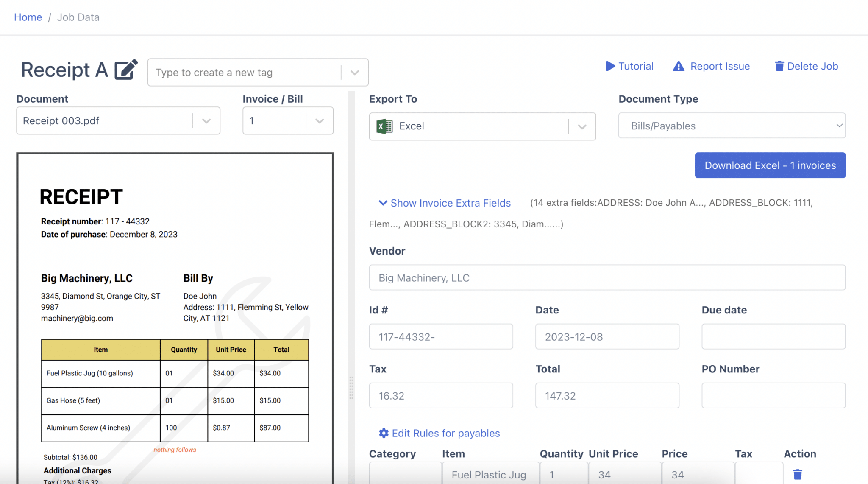Click the Report Issue alert icon
Screen dimensions: 868x484
click(x=678, y=66)
